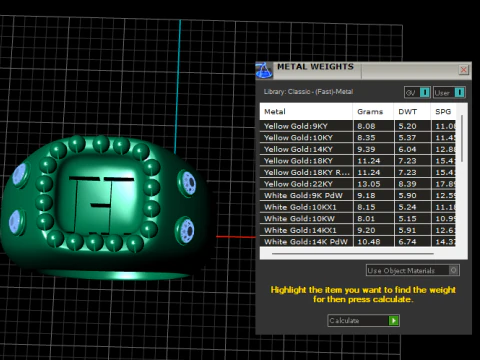
Task: Click the Metal Weights scale icon
Action: tap(264, 70)
